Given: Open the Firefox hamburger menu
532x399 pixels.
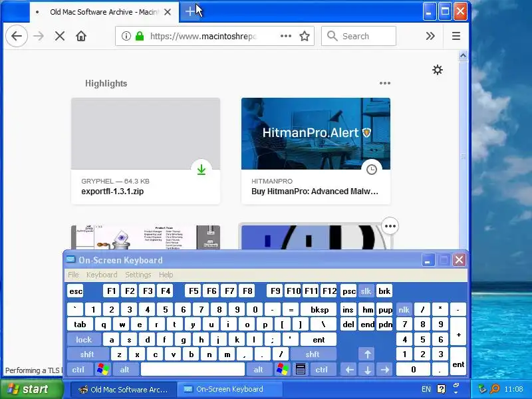Looking at the screenshot, I should click(456, 36).
